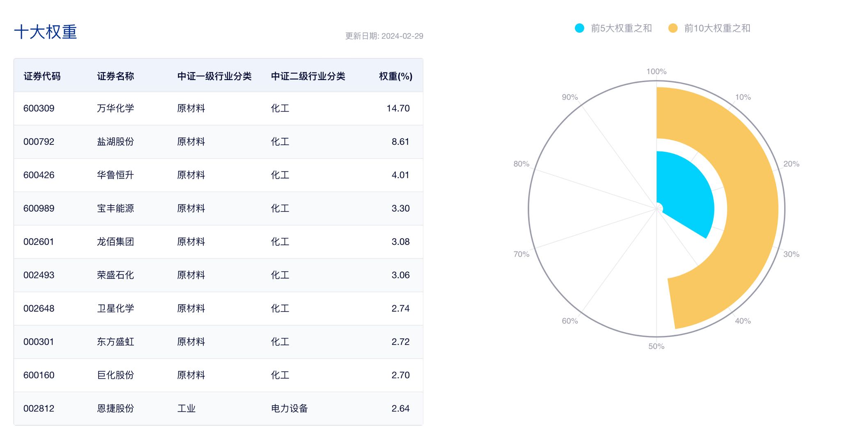Screen dimensions: 868x443
Task: Select the 荣盛石化 row
Action: tap(115, 275)
